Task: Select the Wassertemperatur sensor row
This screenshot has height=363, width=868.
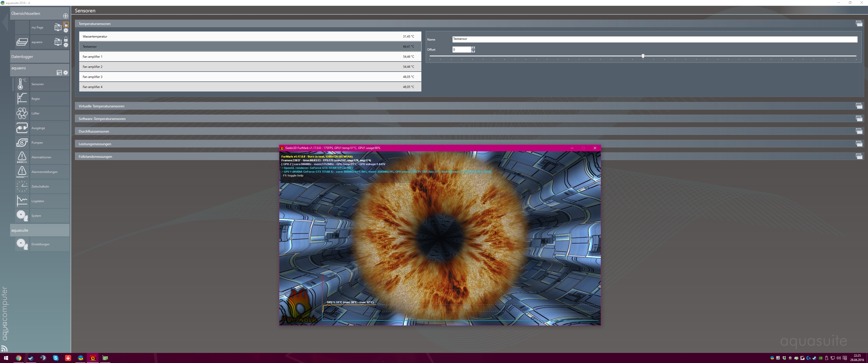Action: click(x=249, y=36)
